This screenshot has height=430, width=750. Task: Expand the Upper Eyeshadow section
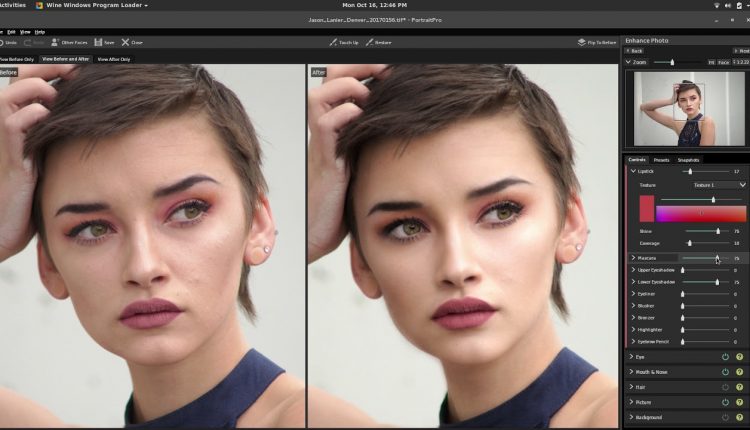pos(633,270)
